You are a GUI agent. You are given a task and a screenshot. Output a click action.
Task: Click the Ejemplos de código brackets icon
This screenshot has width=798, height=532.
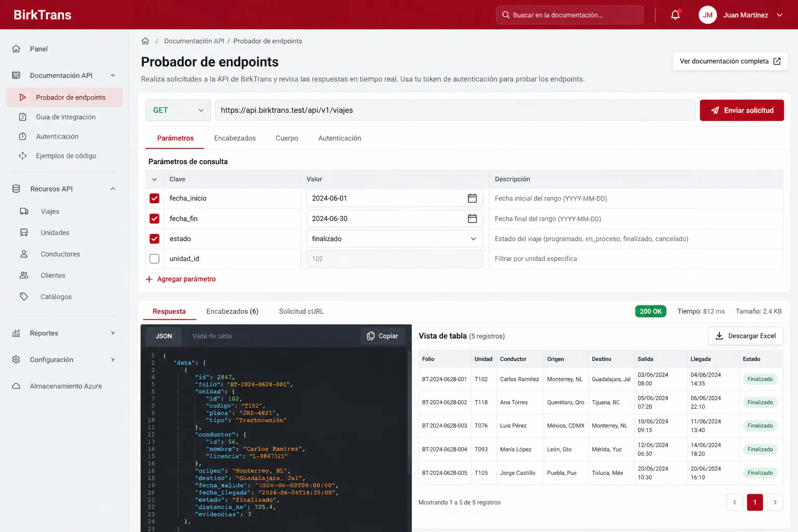[23, 156]
